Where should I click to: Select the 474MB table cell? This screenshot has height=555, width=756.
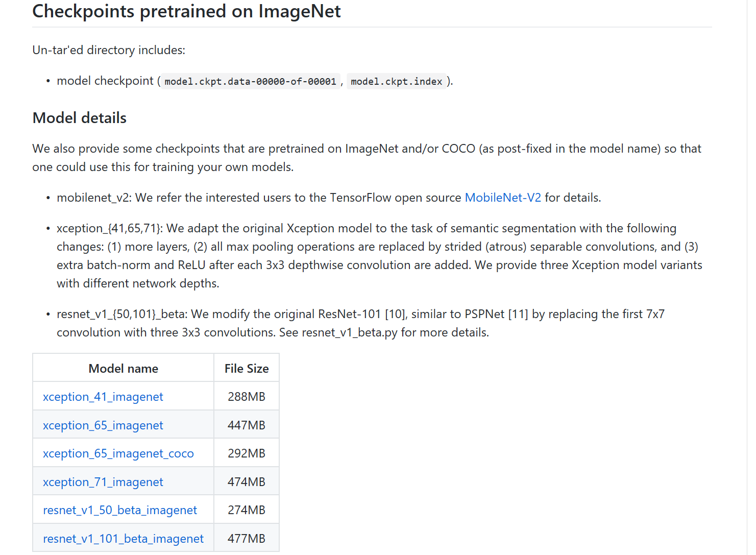coord(247,482)
